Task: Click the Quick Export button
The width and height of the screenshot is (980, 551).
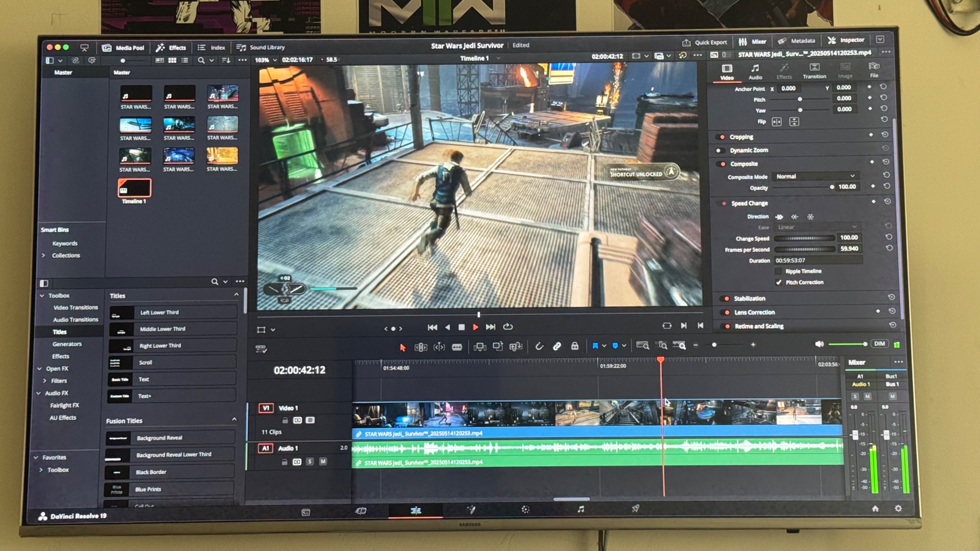Action: 704,42
